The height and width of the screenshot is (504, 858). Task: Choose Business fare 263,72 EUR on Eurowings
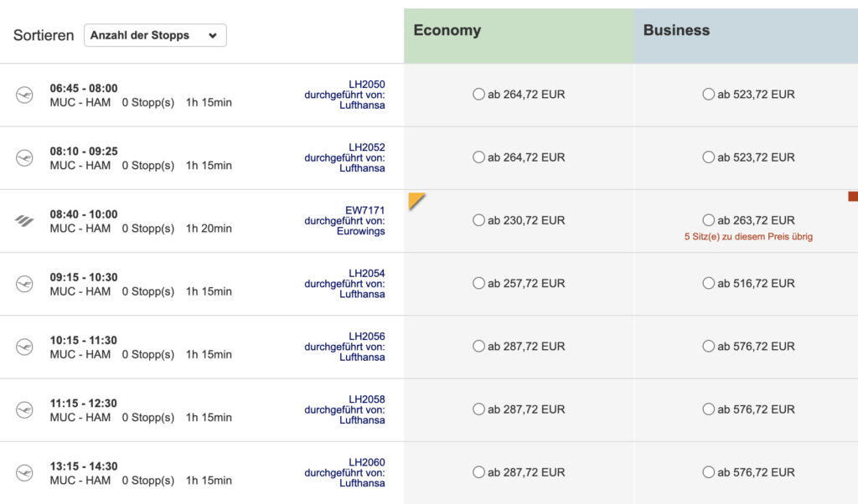point(709,220)
